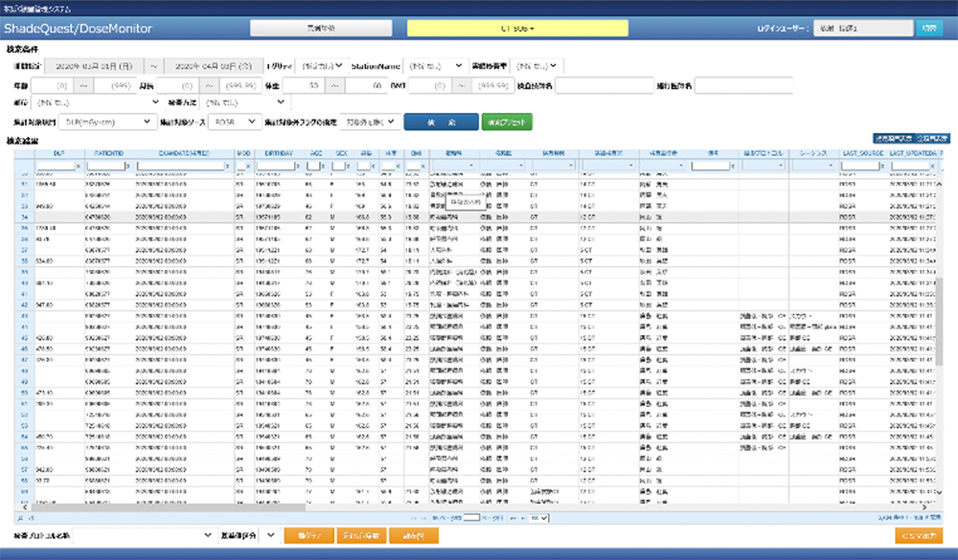This screenshot has height=560, width=958.
Task: Click the search icon at grid footer left
Action: (x=20, y=518)
